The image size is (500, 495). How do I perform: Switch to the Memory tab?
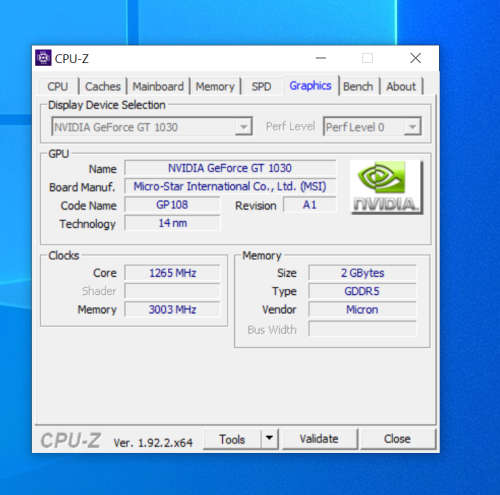coord(215,87)
